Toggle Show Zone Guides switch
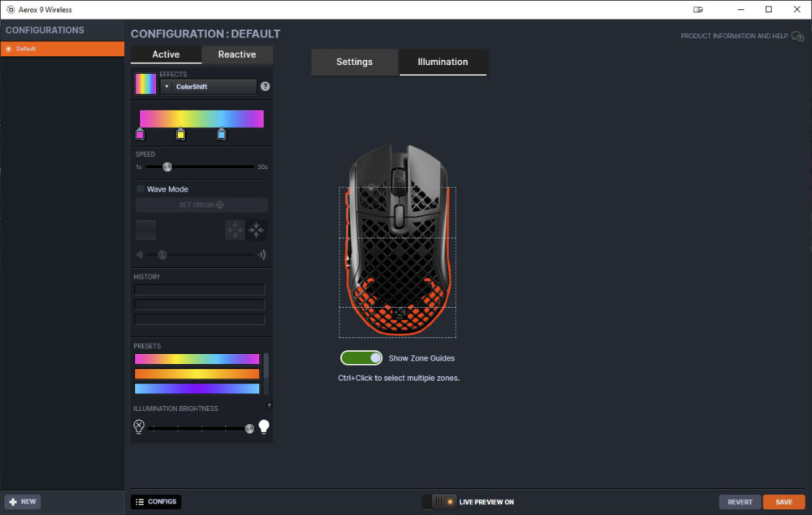This screenshot has height=515, width=812. (361, 358)
